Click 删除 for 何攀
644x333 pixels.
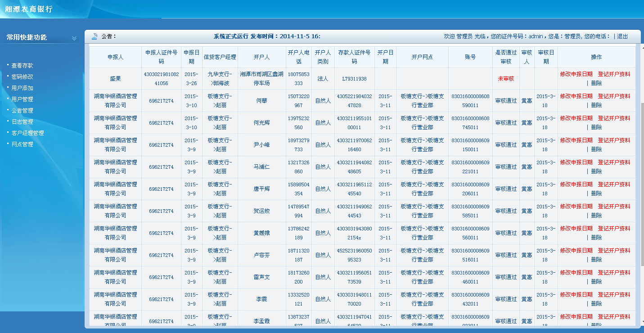tap(596, 105)
